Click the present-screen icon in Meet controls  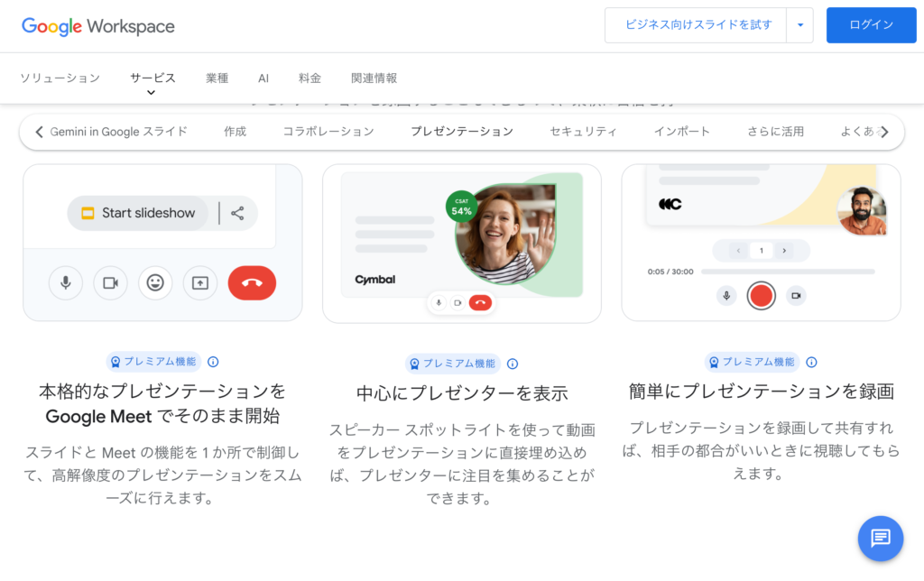pyautogui.click(x=199, y=283)
